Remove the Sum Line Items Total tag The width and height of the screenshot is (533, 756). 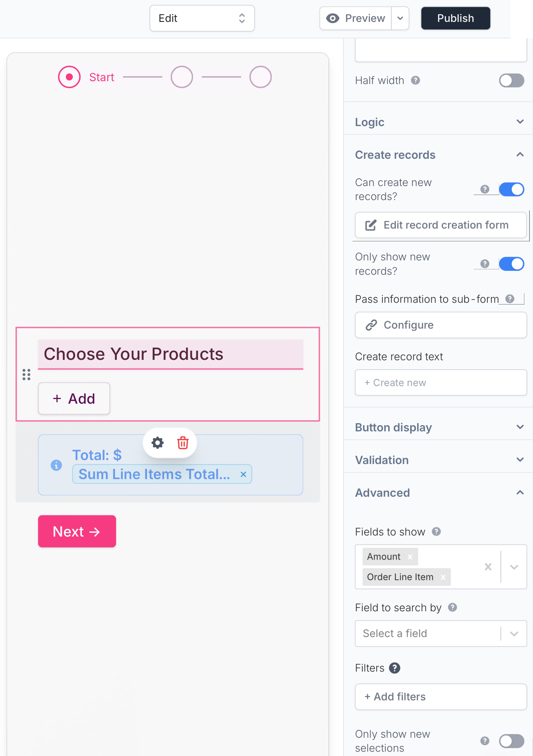coord(243,474)
